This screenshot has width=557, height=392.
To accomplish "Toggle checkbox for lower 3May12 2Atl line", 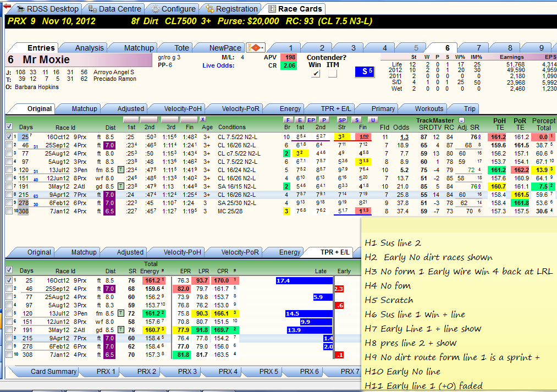I will coord(9,330).
